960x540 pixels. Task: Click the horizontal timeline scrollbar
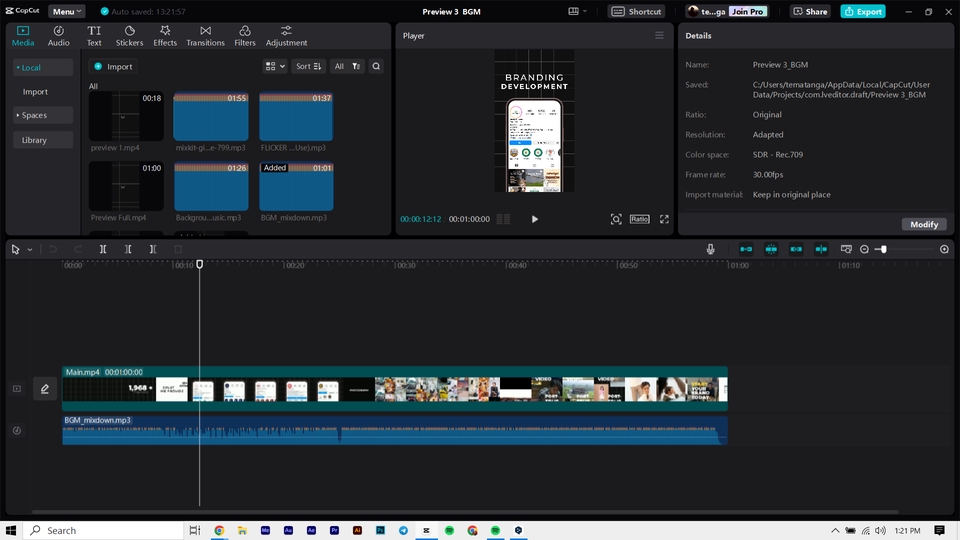click(x=465, y=512)
